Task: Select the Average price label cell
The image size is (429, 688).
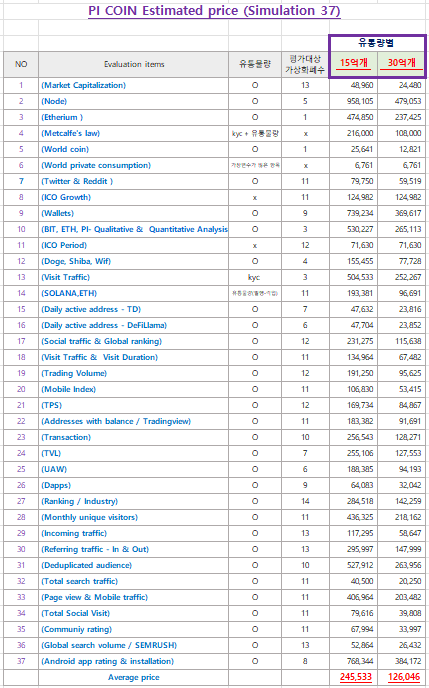Action: [x=134, y=678]
